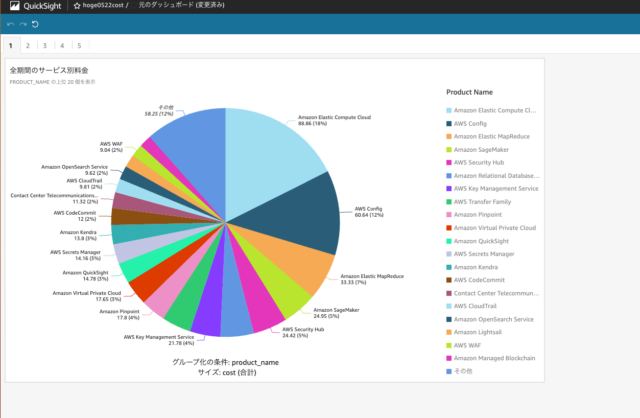640x418 pixels.
Task: Click the pie label AWS Secrets Manager 14.16
Action: tap(76, 255)
